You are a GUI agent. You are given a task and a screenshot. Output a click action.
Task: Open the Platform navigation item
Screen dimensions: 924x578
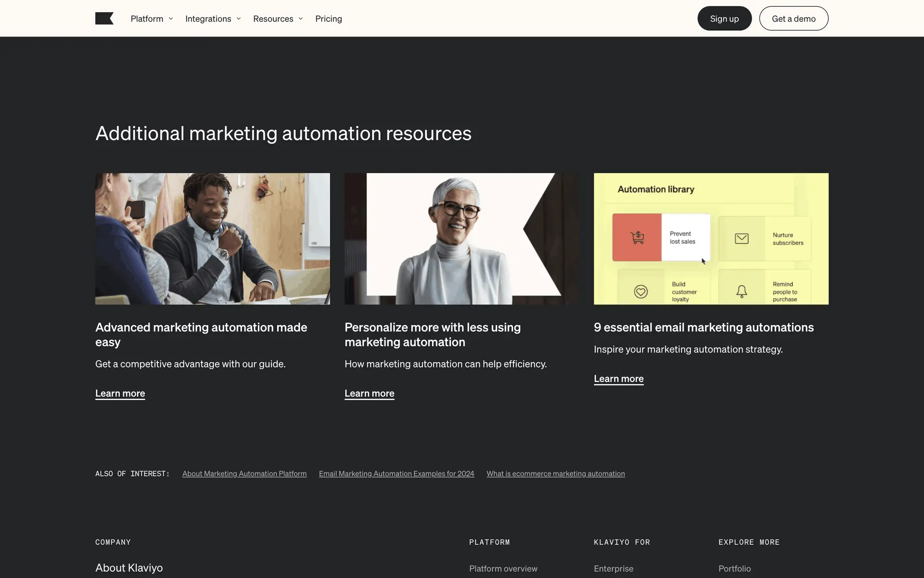point(147,19)
